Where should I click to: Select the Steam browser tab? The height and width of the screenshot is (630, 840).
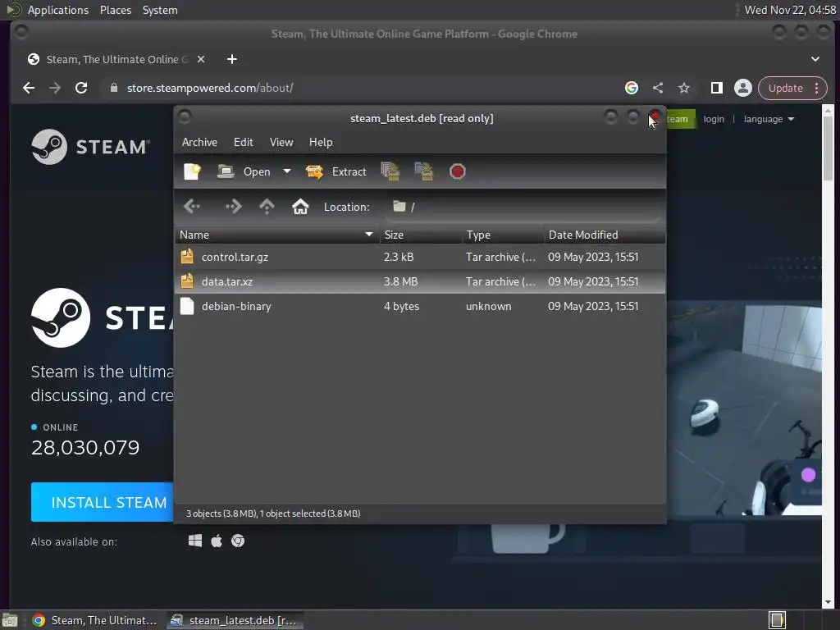pyautogui.click(x=116, y=59)
